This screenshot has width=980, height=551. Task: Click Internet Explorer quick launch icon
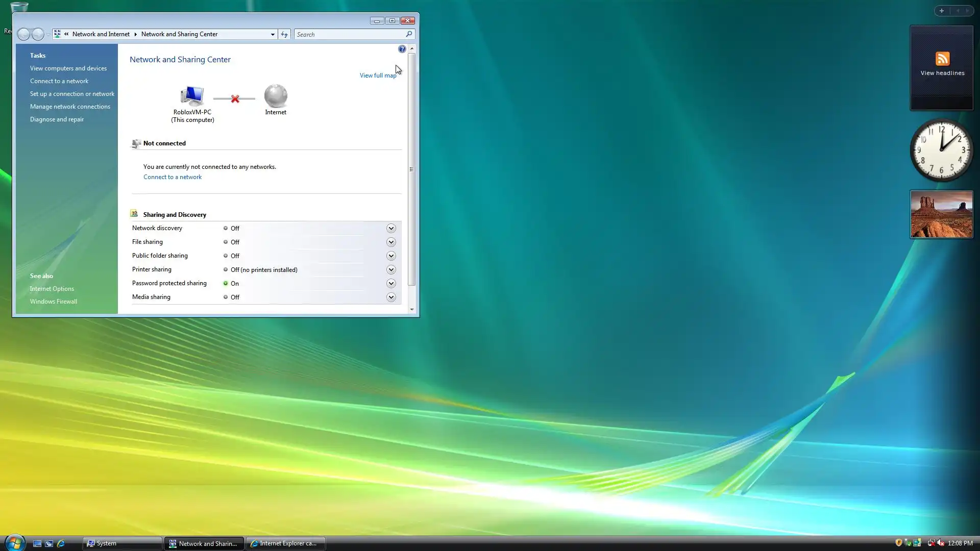pos(61,543)
